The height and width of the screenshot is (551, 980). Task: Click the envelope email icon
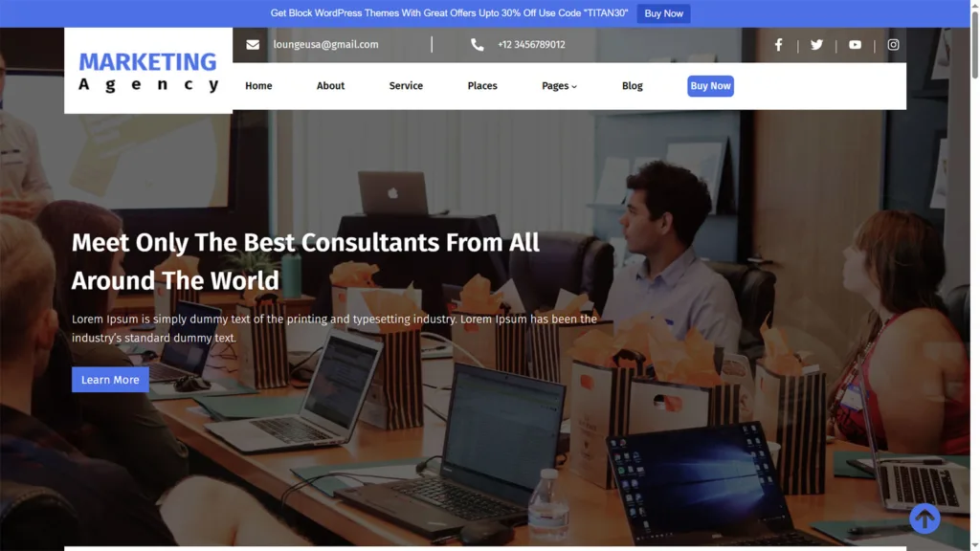[x=253, y=45]
